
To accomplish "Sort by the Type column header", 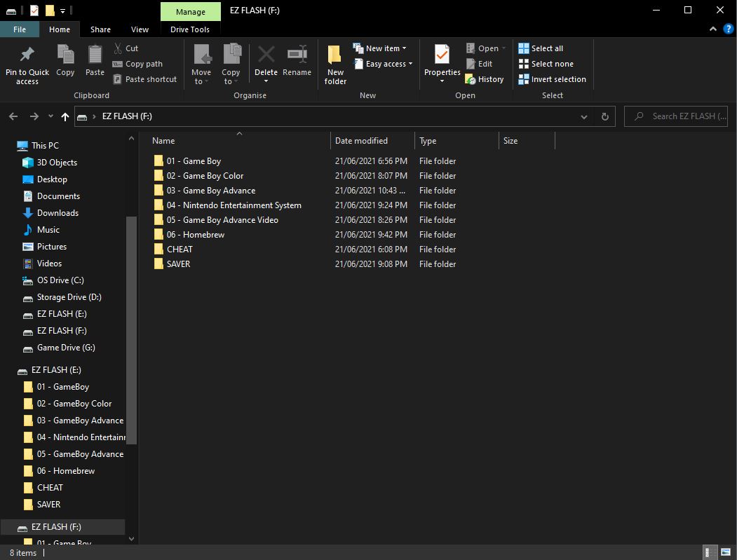I will [457, 140].
